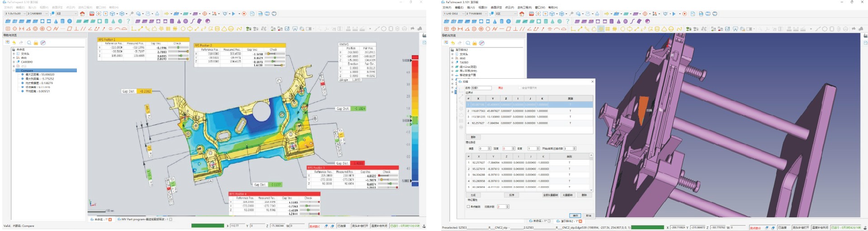The image size is (868, 231).
Task: Click the hide-eye icon in right navigation panel
Action: click(481, 43)
